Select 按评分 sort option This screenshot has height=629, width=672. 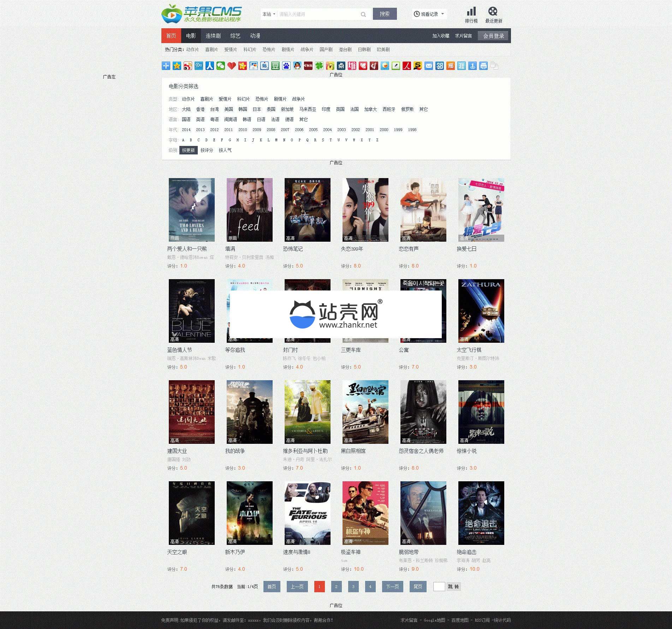click(x=207, y=150)
